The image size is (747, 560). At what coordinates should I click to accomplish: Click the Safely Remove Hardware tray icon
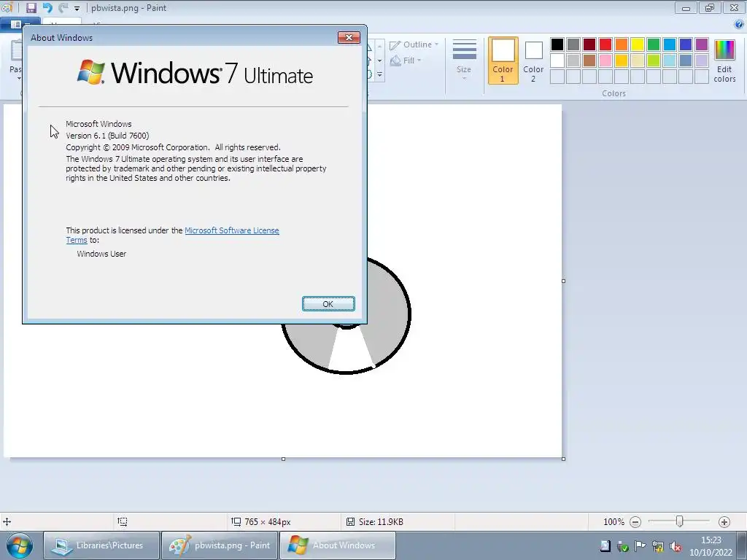(623, 547)
